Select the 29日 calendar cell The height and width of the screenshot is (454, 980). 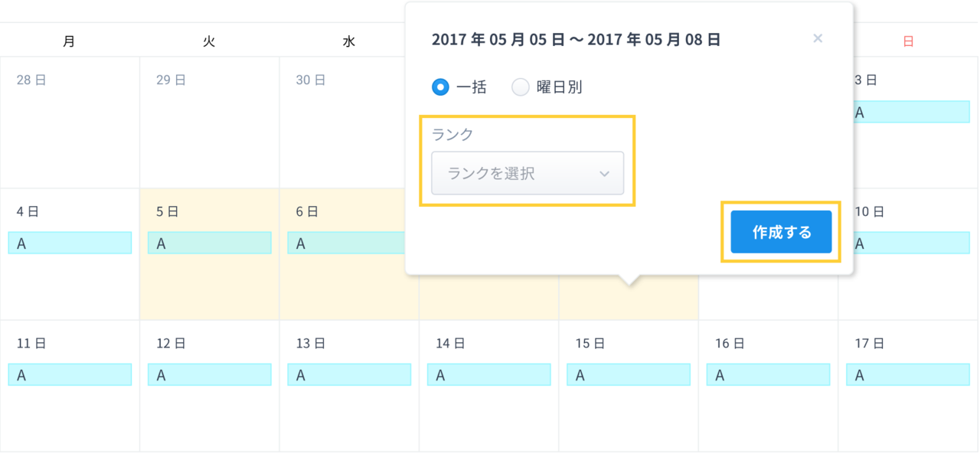[209, 130]
